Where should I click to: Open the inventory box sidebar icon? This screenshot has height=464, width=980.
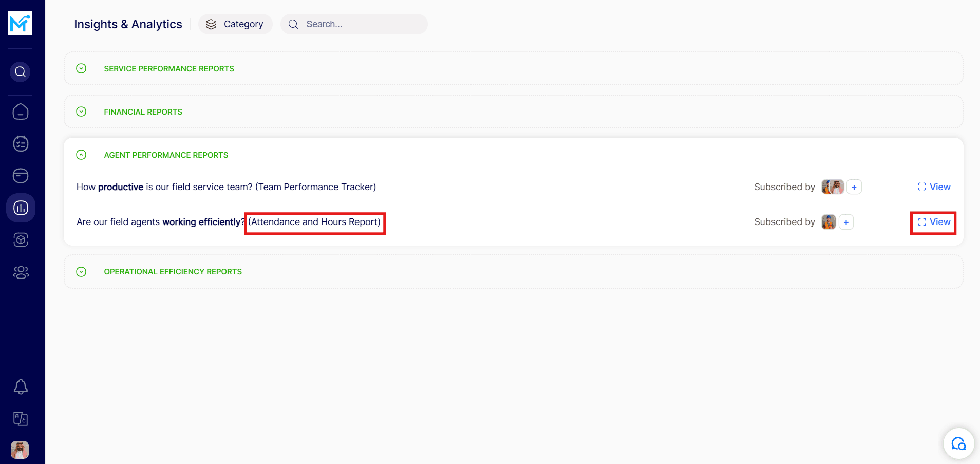tap(21, 240)
